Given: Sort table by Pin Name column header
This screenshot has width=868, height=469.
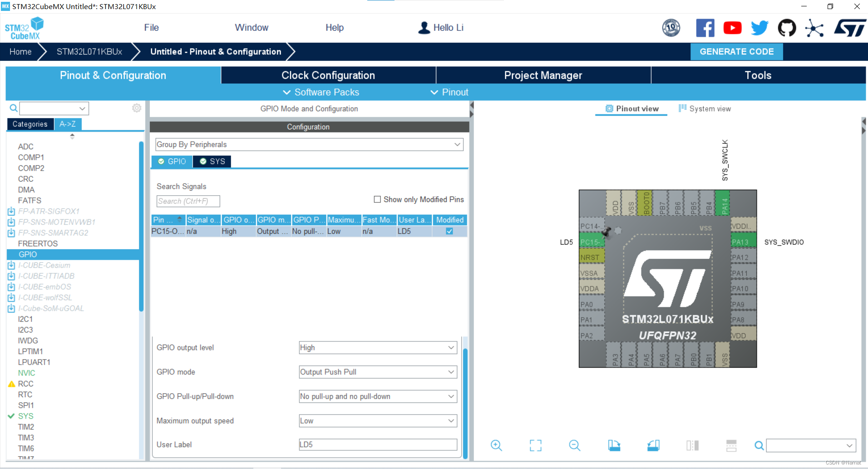Looking at the screenshot, I should pos(168,220).
